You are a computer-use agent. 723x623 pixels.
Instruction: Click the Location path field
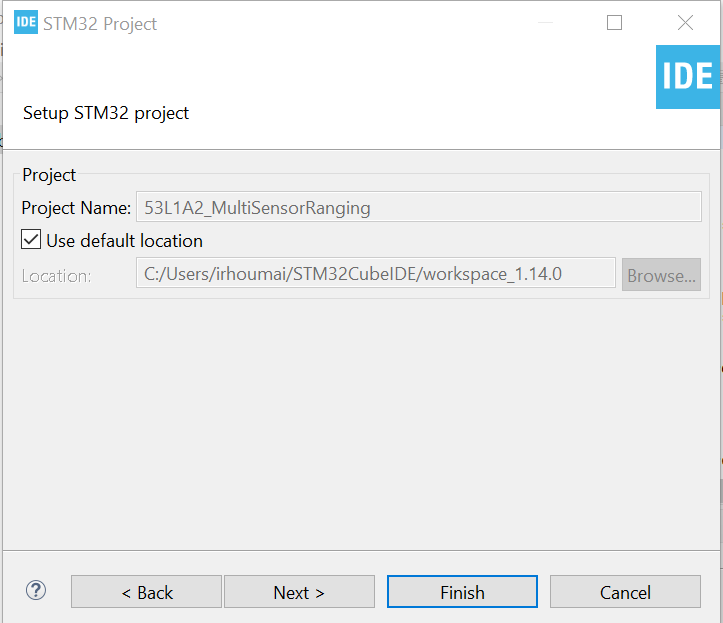click(x=375, y=274)
